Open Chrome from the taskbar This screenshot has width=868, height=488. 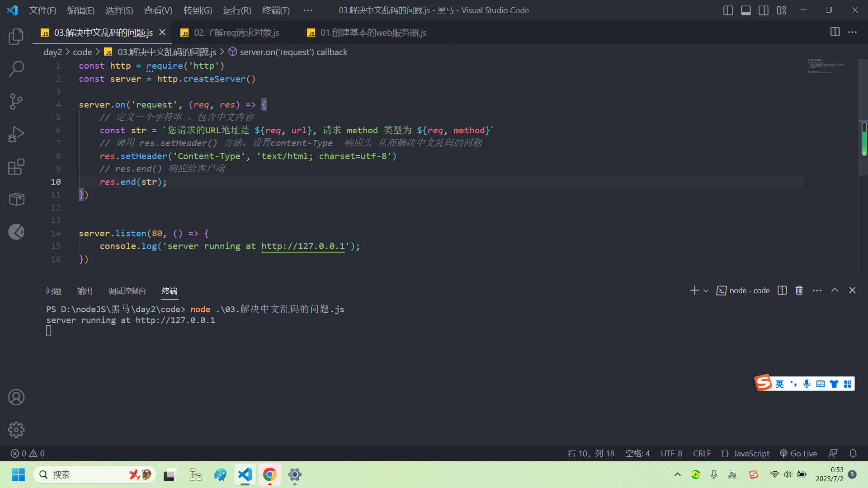(269, 474)
